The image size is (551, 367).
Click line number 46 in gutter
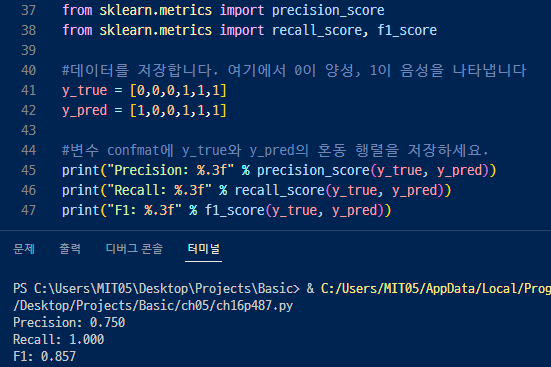[x=28, y=191]
